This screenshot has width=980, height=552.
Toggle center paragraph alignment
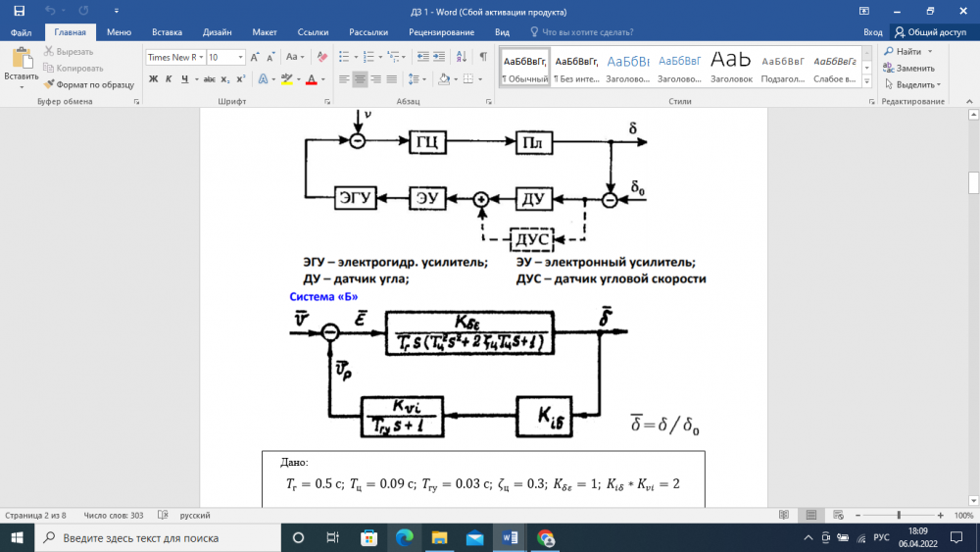(360, 79)
